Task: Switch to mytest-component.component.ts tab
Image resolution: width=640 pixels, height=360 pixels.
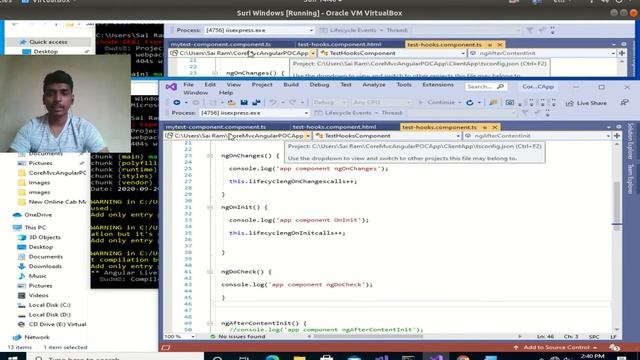Action: point(216,127)
